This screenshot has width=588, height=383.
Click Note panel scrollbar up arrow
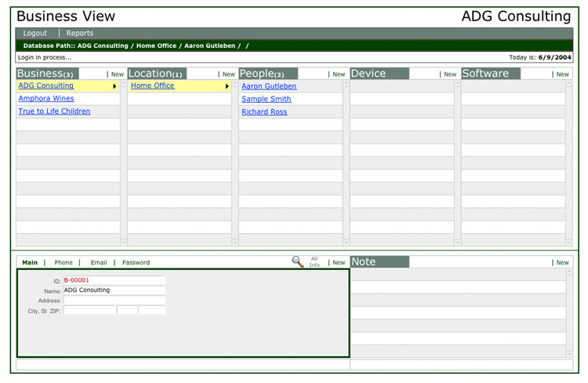coord(569,272)
